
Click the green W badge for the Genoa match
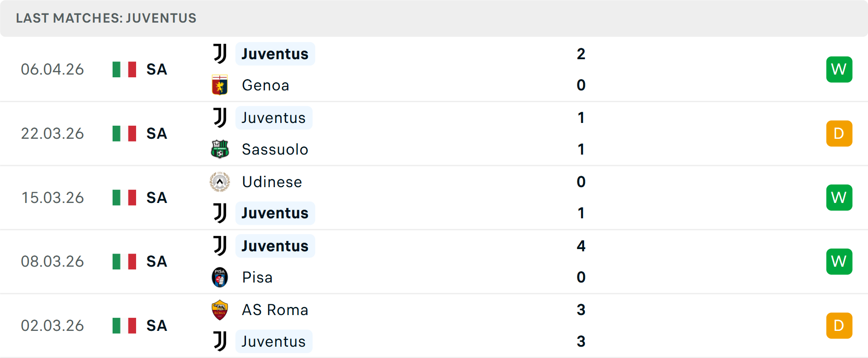pyautogui.click(x=839, y=69)
